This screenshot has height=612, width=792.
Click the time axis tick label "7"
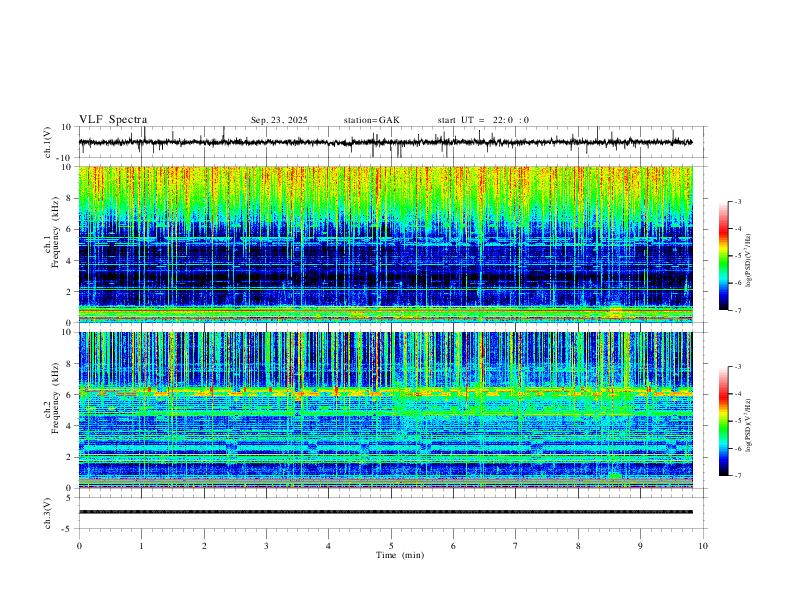pos(516,546)
